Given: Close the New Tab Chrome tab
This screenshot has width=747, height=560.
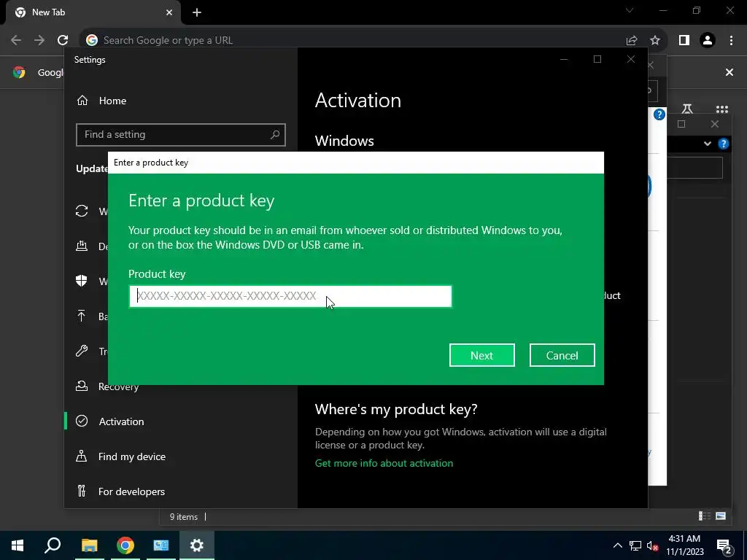Looking at the screenshot, I should click(169, 12).
